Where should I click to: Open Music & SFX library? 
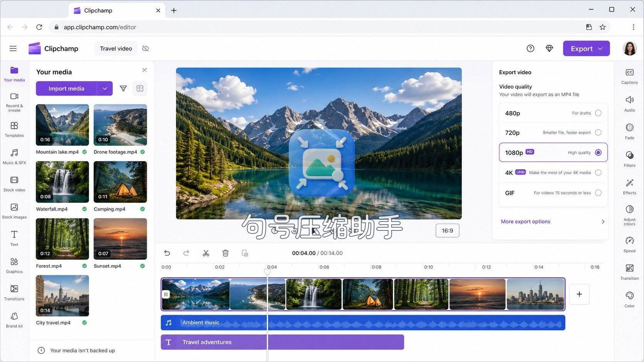point(14,157)
